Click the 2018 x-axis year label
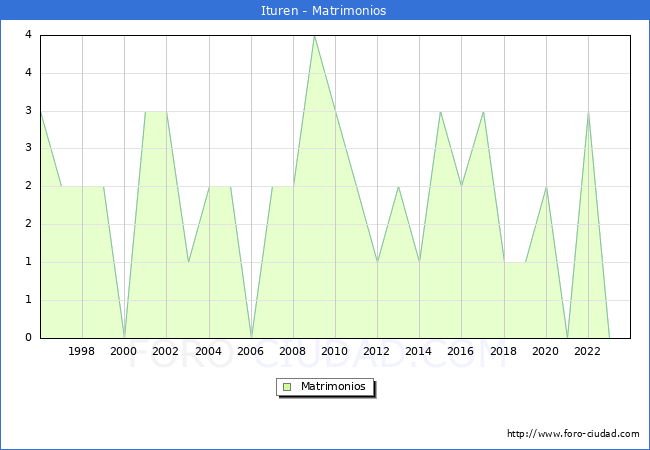Viewport: 650px width, 450px height. pyautogui.click(x=504, y=351)
